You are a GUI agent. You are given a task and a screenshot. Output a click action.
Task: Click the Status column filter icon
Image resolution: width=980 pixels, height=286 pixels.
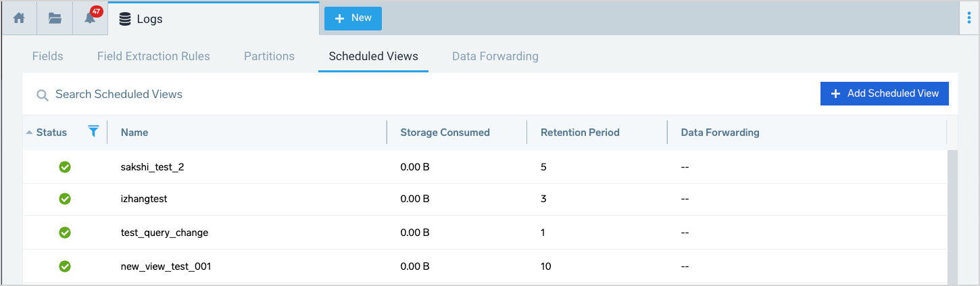pyautogui.click(x=94, y=132)
